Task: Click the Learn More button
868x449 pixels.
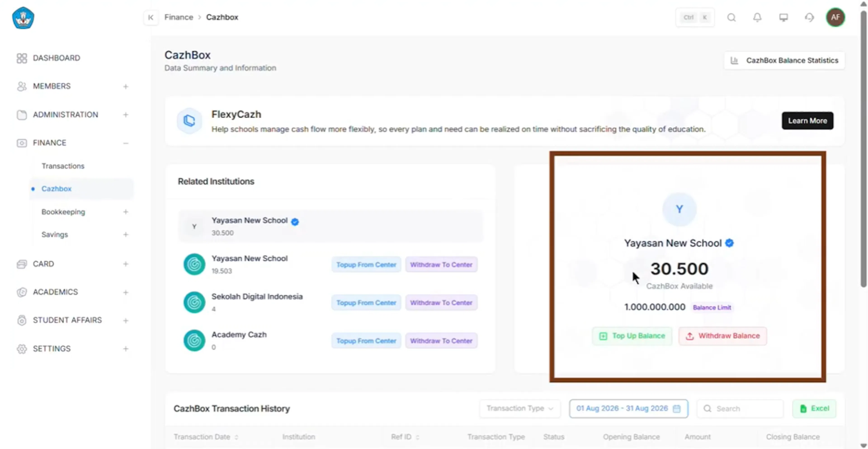Action: pyautogui.click(x=807, y=121)
